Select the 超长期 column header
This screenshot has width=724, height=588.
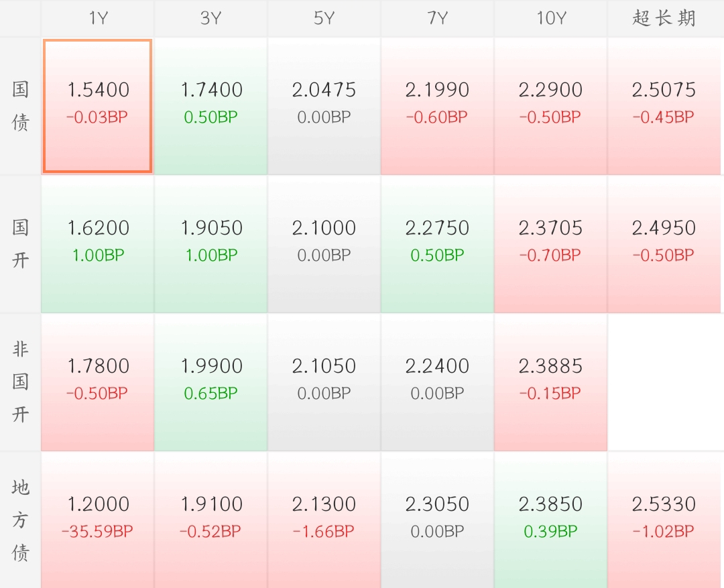click(664, 18)
